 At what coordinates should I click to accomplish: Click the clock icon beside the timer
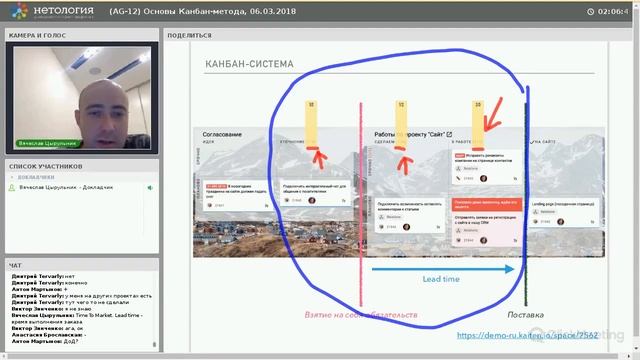[x=590, y=11]
